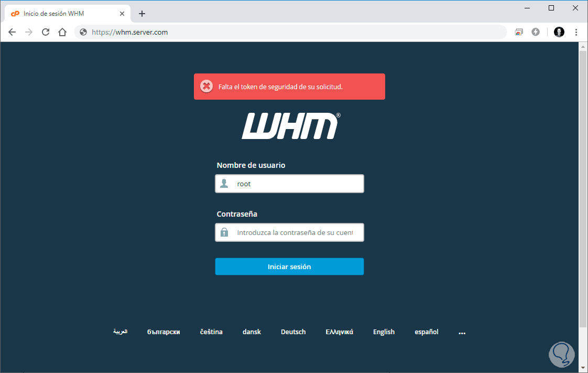Close the Inicio de sesión WHM tab

tap(122, 14)
